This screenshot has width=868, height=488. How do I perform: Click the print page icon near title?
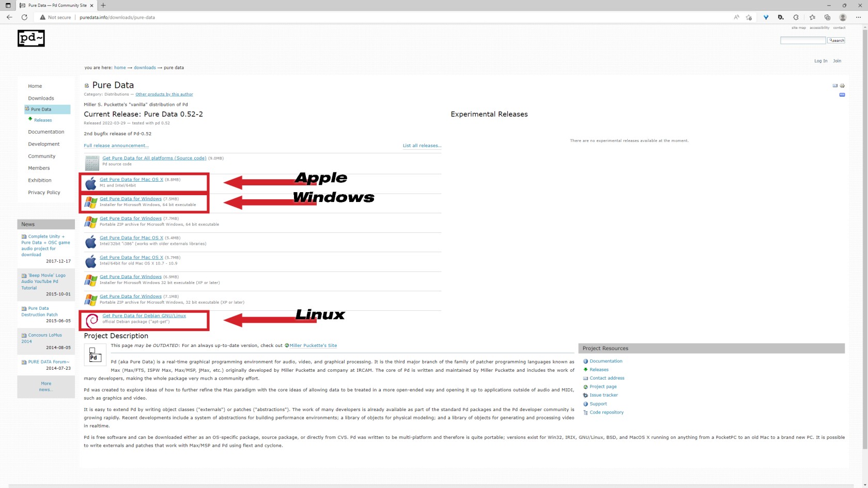pos(842,86)
